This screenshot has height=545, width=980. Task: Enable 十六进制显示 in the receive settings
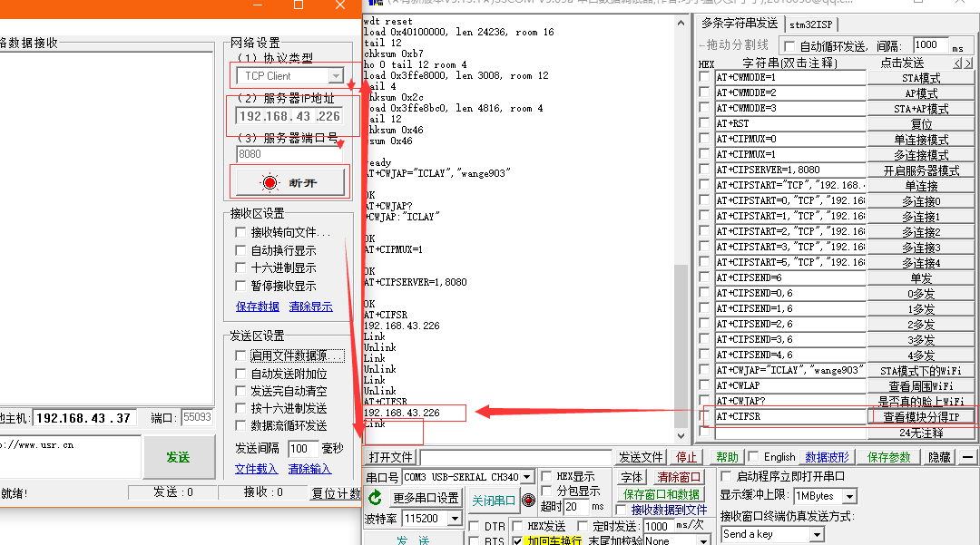tap(239, 268)
